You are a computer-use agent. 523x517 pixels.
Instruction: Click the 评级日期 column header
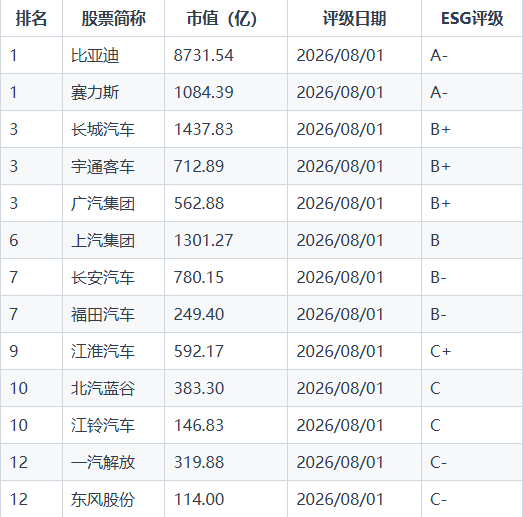[x=354, y=18]
